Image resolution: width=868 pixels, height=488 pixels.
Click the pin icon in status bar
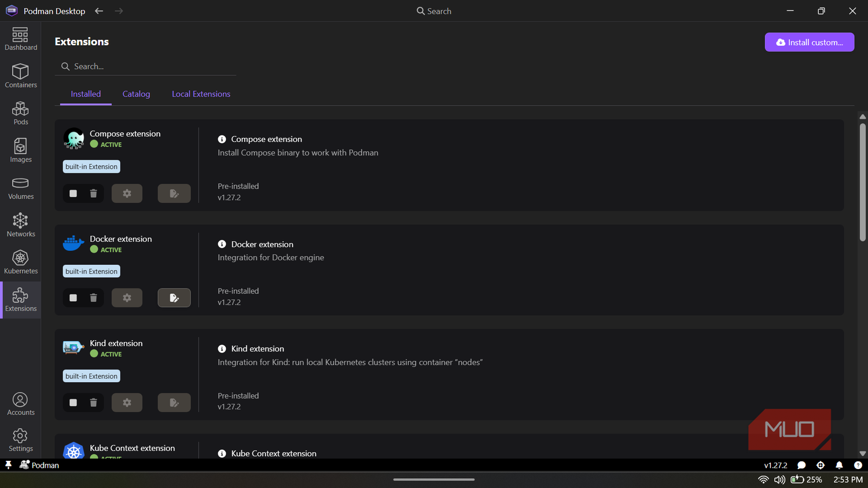[x=8, y=465]
